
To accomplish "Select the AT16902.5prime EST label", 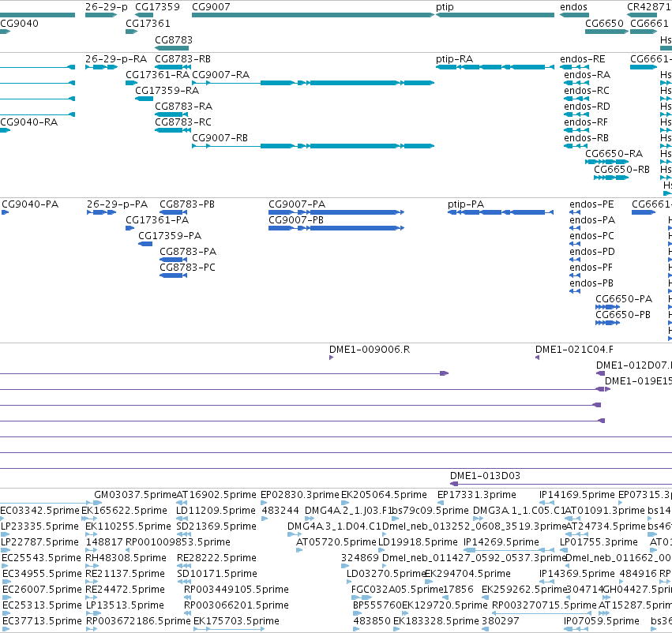I will point(216,495).
